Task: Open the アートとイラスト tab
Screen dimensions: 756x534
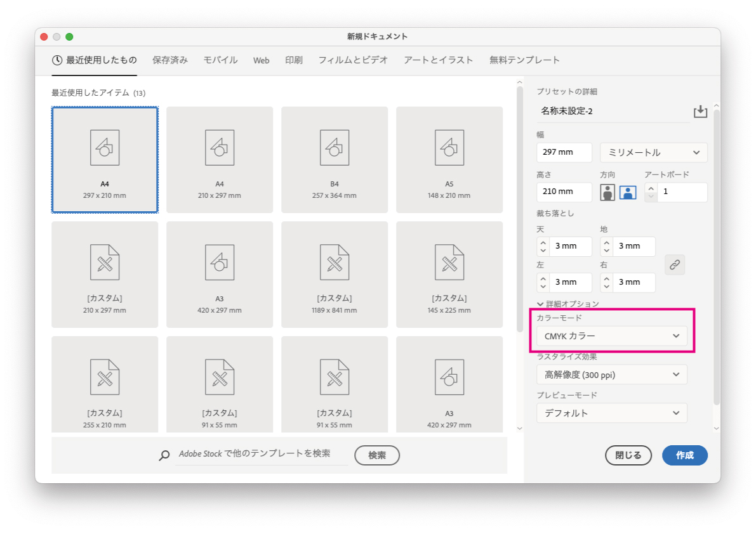Action: point(438,60)
